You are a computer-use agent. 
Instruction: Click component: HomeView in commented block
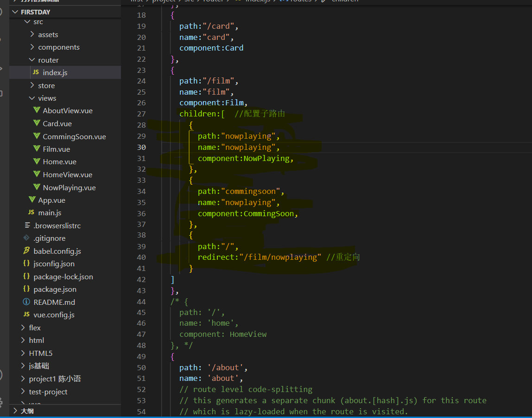click(223, 334)
